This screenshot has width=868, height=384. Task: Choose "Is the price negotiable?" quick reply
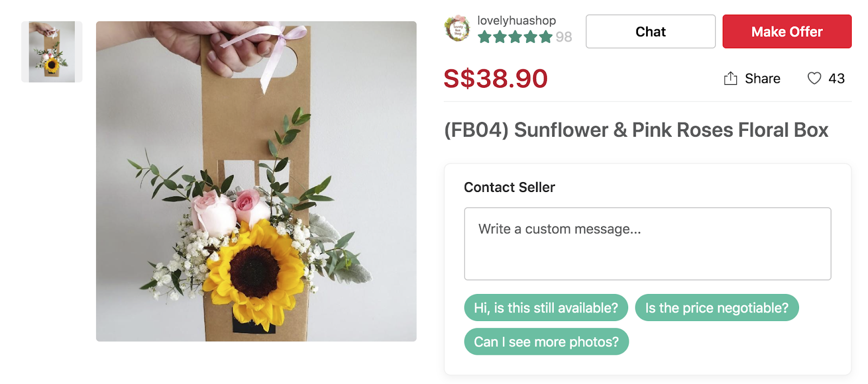point(716,308)
